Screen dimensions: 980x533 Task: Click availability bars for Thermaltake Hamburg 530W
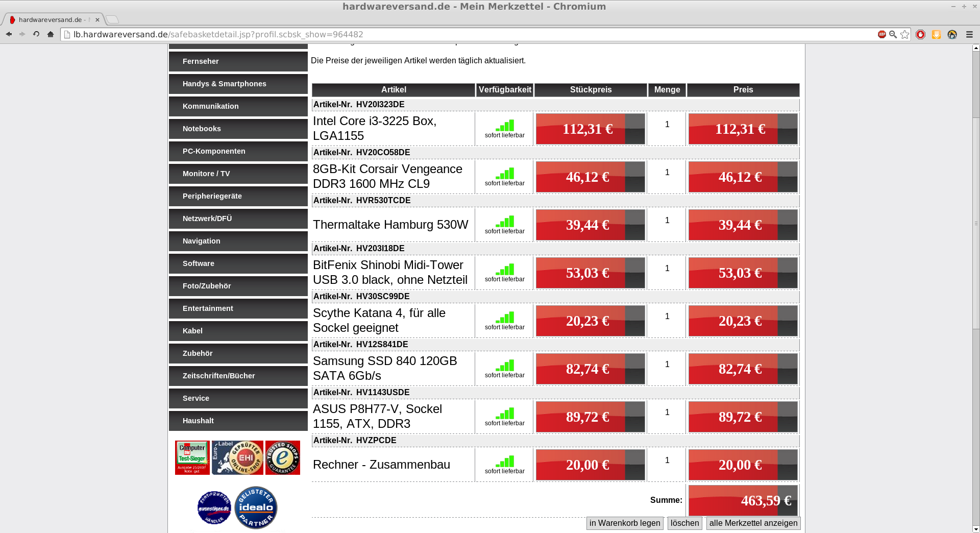pyautogui.click(x=505, y=222)
